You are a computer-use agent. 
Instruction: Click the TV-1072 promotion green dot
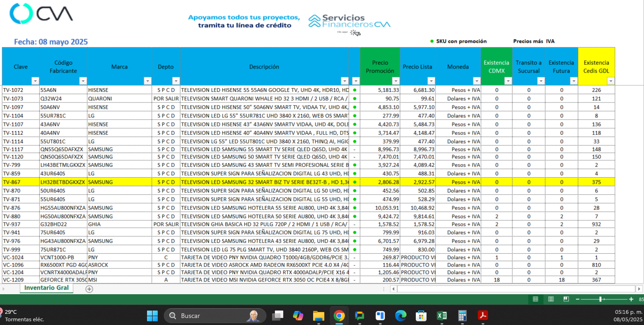point(355,90)
